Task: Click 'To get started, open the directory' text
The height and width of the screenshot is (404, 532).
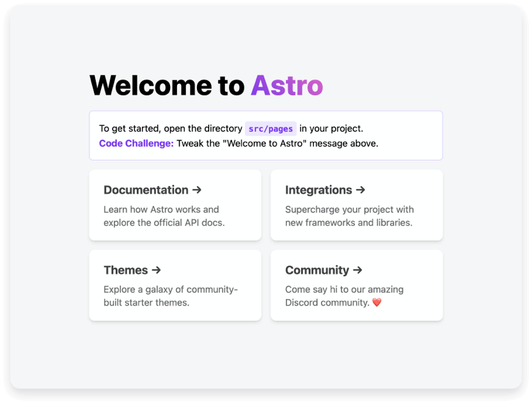Action: tap(171, 128)
